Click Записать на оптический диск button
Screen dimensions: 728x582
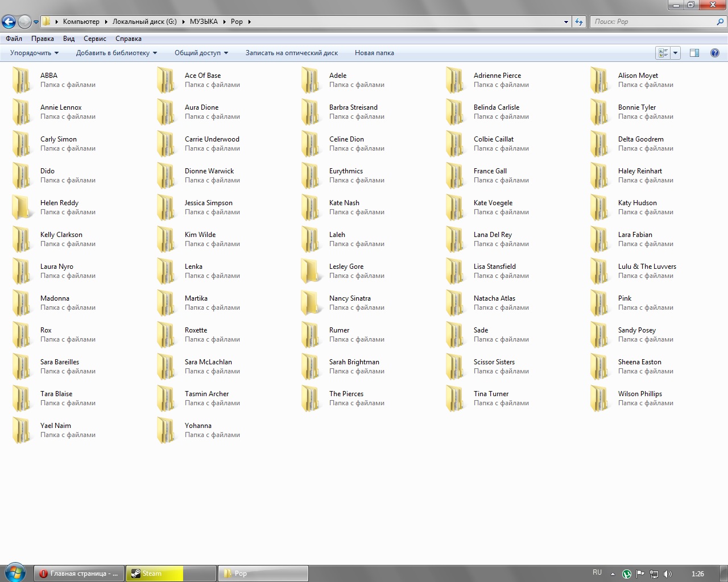292,53
